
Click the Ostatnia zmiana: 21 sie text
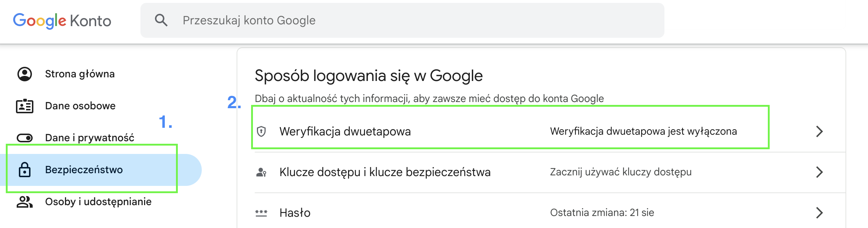(602, 213)
